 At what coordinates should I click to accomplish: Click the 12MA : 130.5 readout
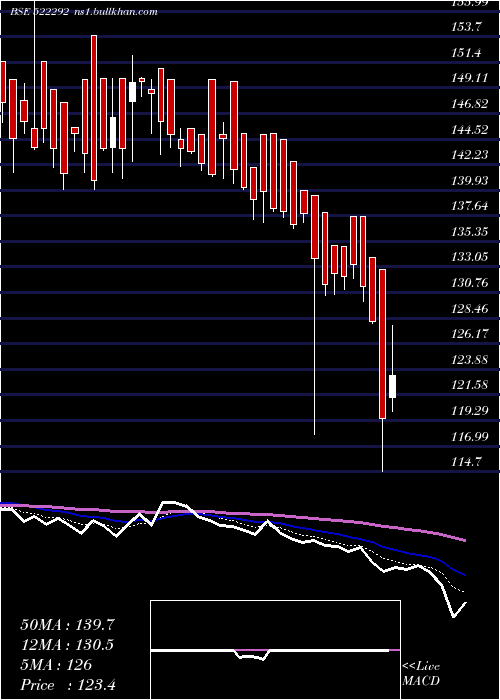coord(67,645)
